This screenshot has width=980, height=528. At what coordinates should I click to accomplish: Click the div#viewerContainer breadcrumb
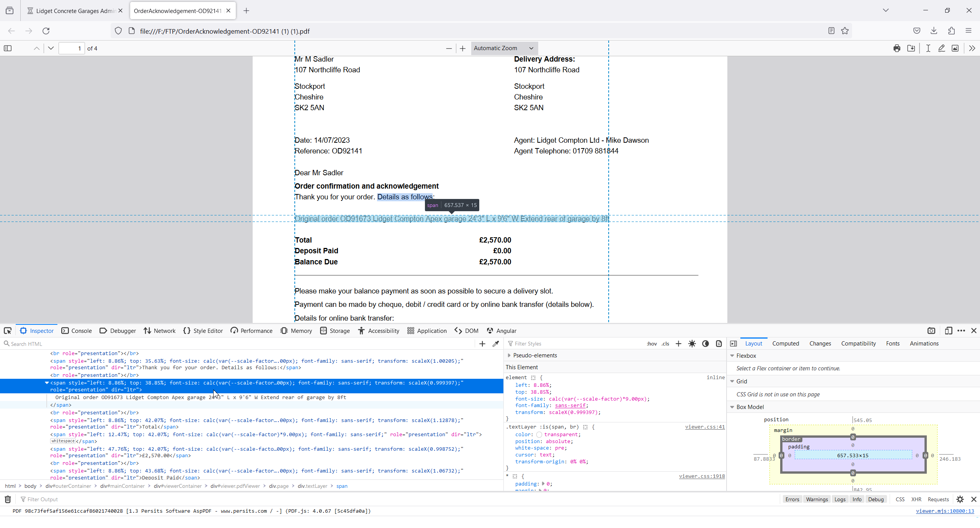[178, 486]
